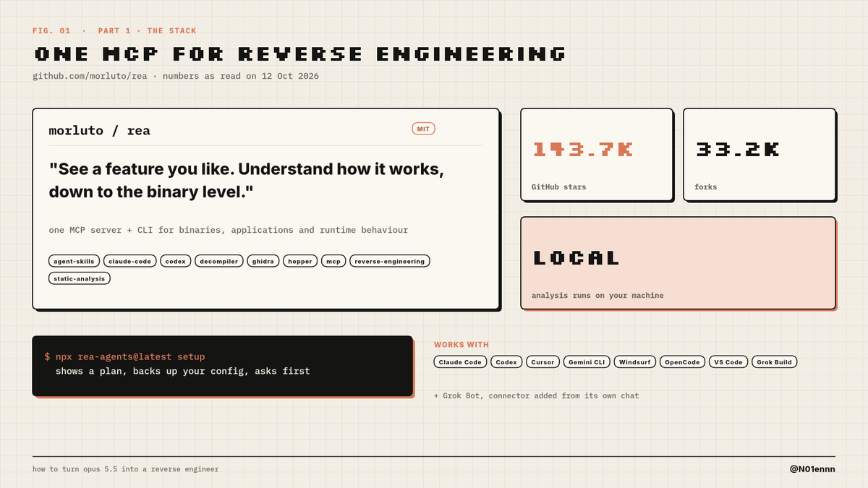The width and height of the screenshot is (868, 488).
Task: Click the "GitHub stars" caption
Action: point(559,187)
